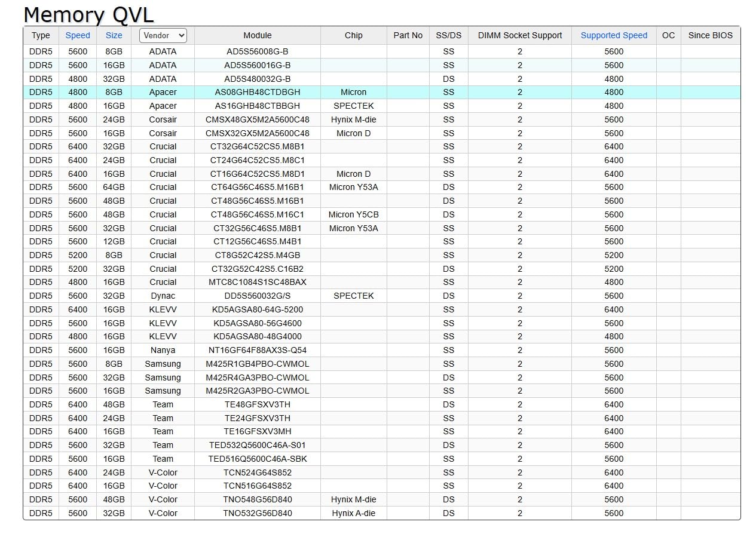The width and height of the screenshot is (756, 534).
Task: Click the Module column header
Action: (x=258, y=35)
